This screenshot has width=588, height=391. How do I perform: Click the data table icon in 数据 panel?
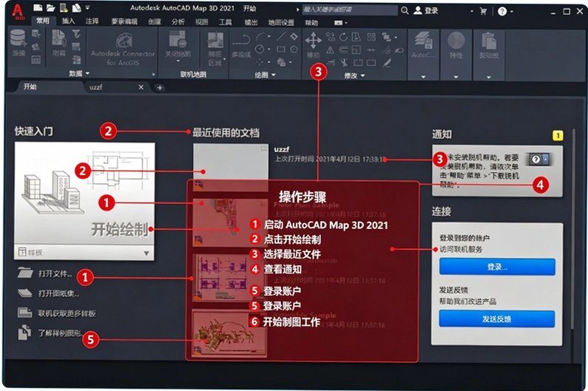36,60
